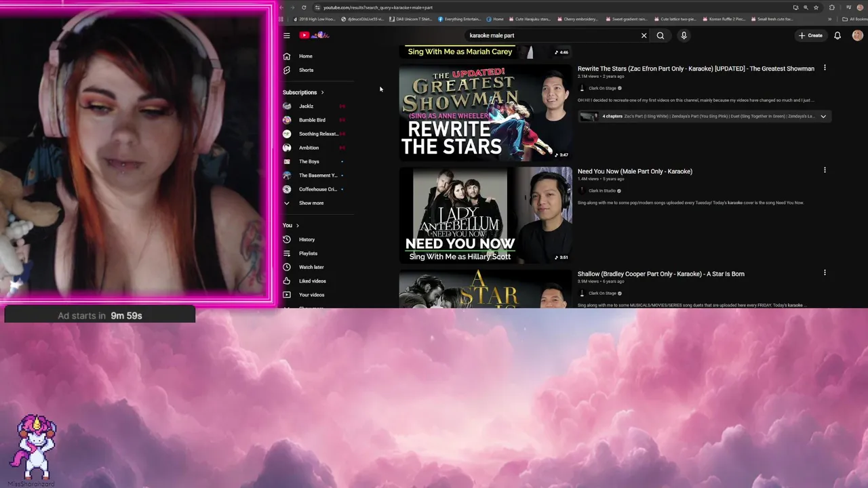Open the You section heading
Image resolution: width=868 pixels, height=488 pixels.
[291, 225]
